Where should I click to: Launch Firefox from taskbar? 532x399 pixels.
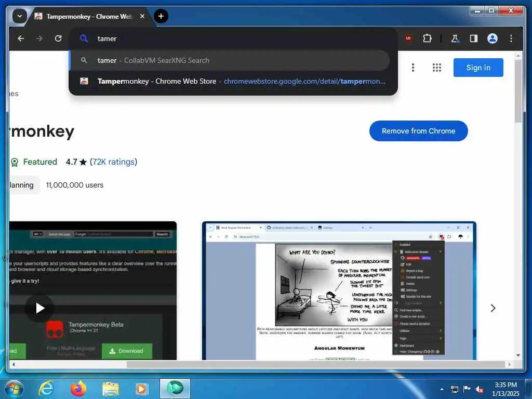78,389
